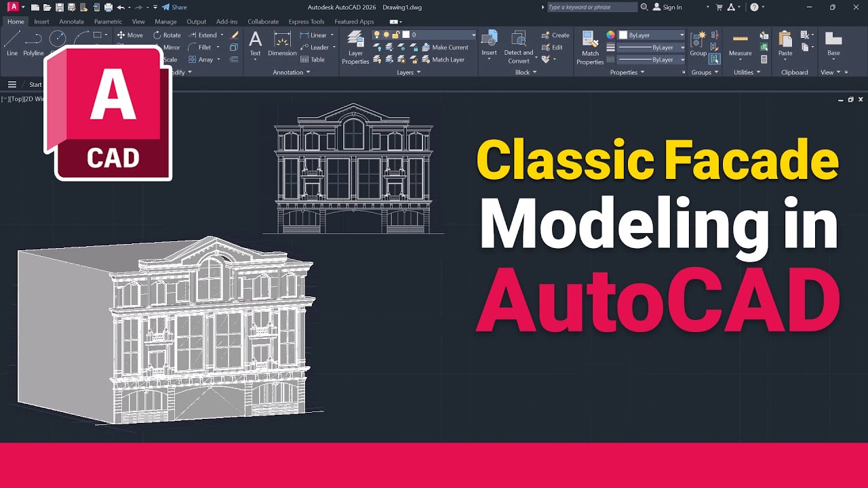Click Make Current layer button

coord(446,47)
